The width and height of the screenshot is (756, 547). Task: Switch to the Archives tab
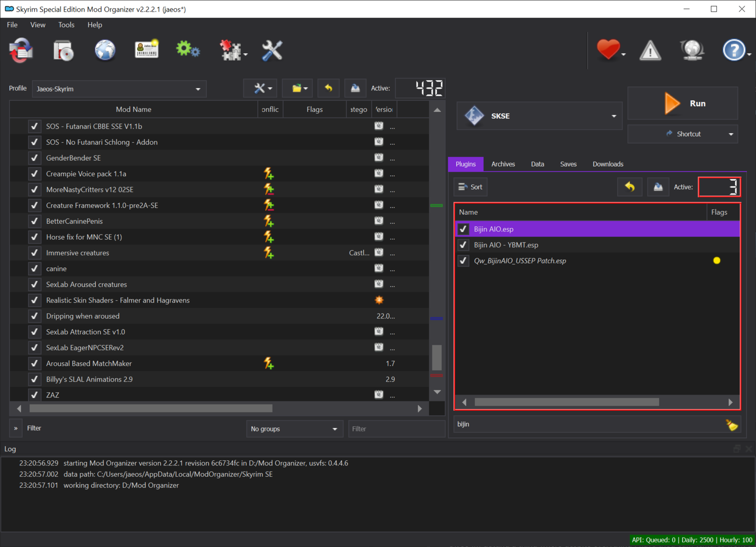tap(503, 164)
